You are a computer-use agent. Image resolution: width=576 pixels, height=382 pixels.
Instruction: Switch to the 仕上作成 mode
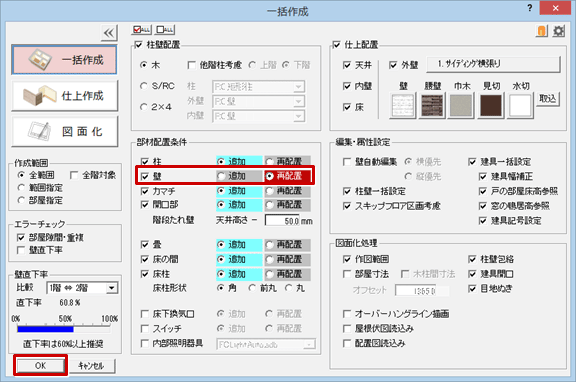point(64,96)
